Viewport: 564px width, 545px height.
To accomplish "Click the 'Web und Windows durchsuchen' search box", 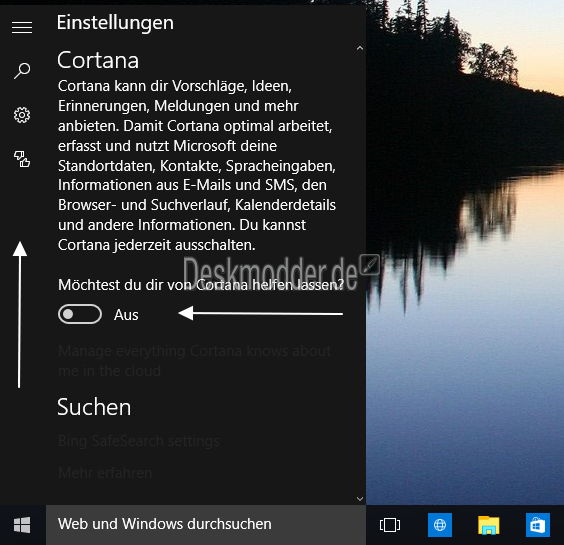I will coord(206,524).
